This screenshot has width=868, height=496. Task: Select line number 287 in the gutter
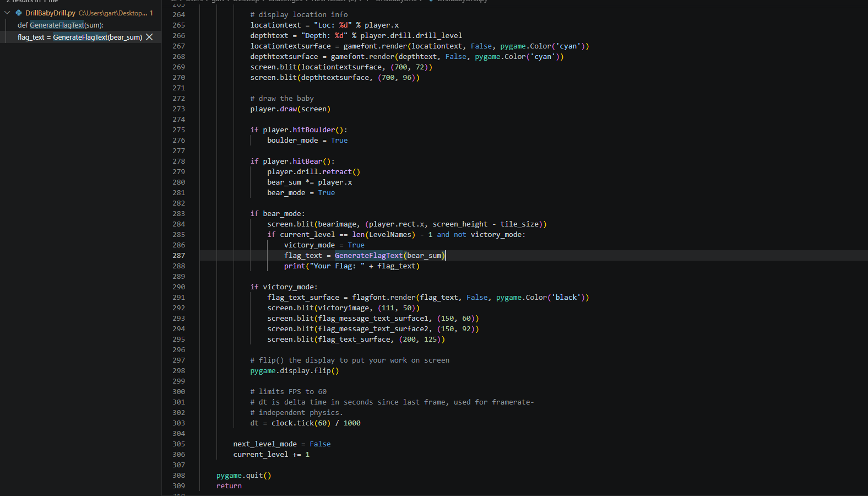(178, 255)
